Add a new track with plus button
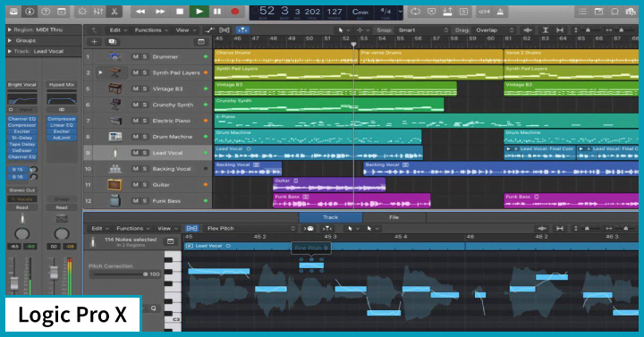Image resolution: width=644 pixels, height=337 pixels. (x=94, y=41)
